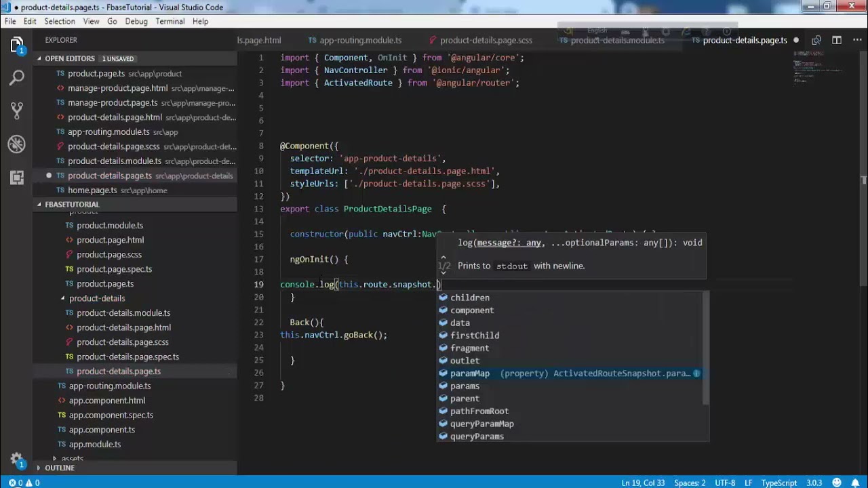This screenshot has width=868, height=488.
Task: Collapse the OPEN EDITORS section
Action: coord(39,59)
